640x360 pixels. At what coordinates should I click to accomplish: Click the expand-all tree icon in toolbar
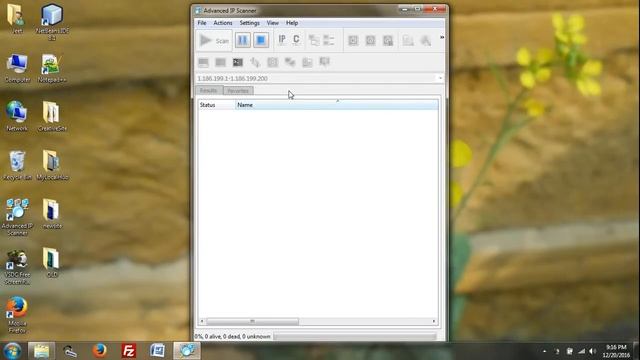[314, 40]
